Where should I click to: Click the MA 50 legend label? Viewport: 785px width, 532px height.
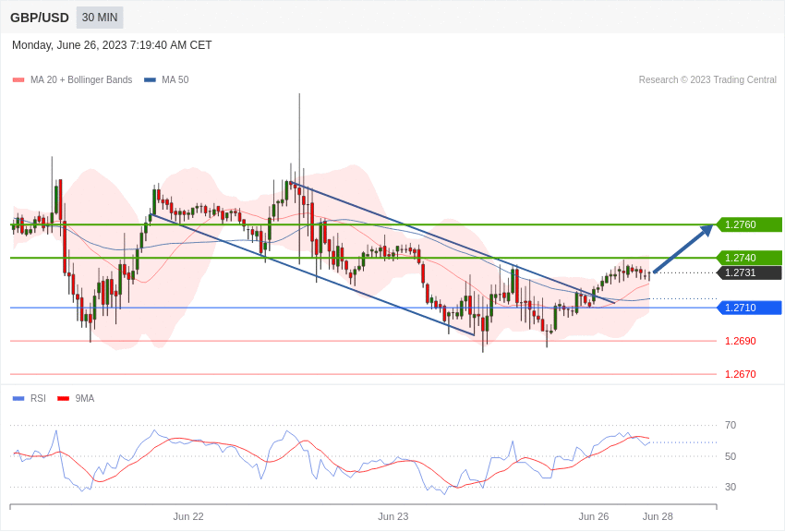coord(175,80)
